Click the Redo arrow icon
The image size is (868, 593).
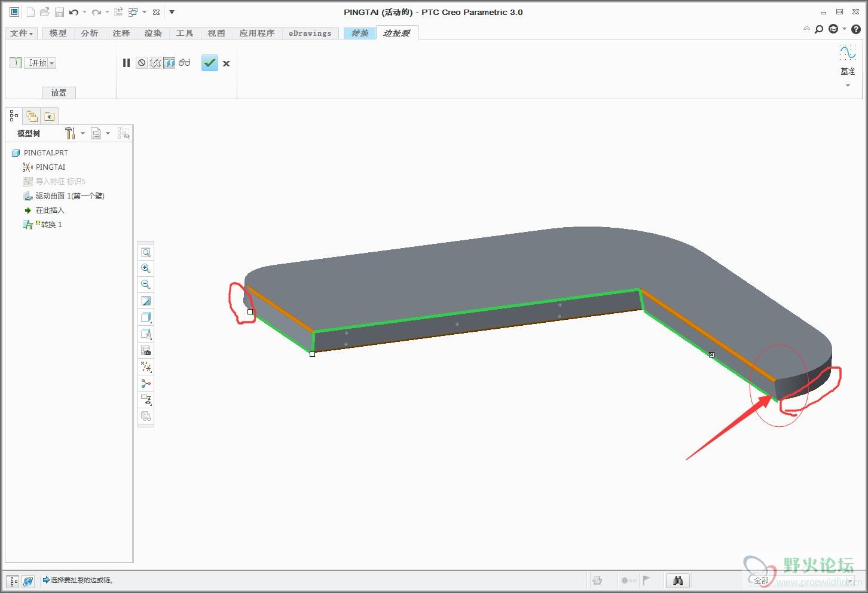point(96,12)
